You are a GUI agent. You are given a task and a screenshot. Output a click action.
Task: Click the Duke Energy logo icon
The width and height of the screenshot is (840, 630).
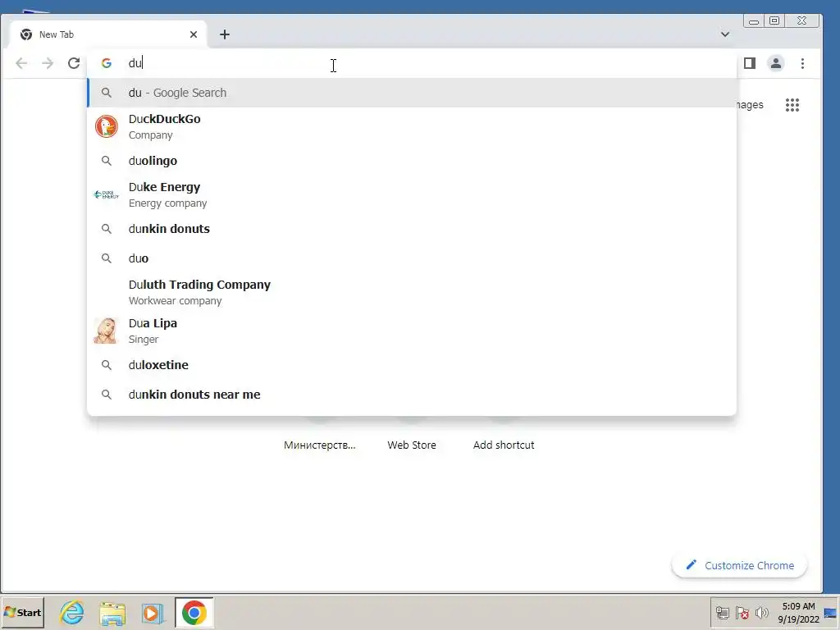click(x=107, y=194)
